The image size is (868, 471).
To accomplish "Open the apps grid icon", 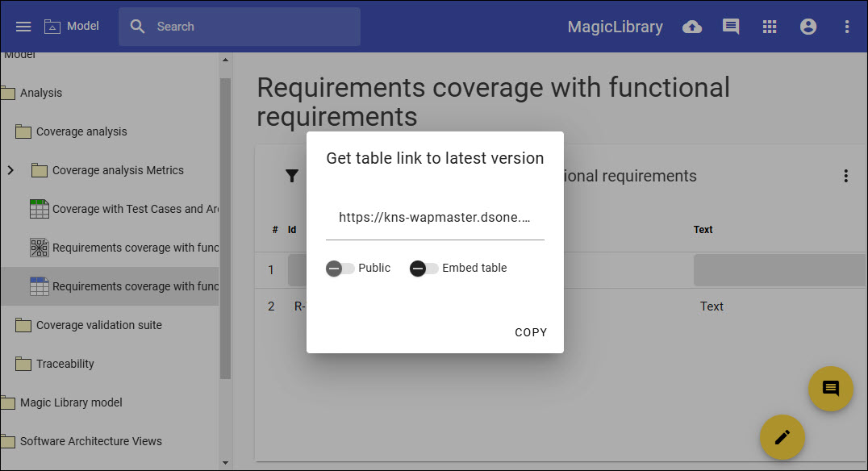I will click(770, 27).
